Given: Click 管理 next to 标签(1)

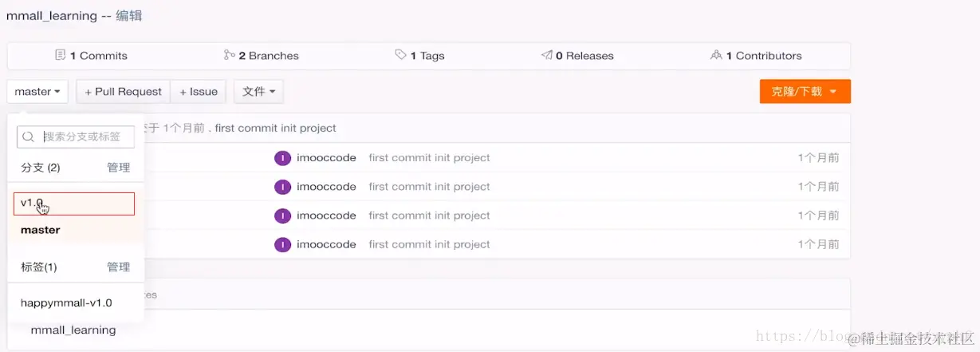Looking at the screenshot, I should [118, 267].
